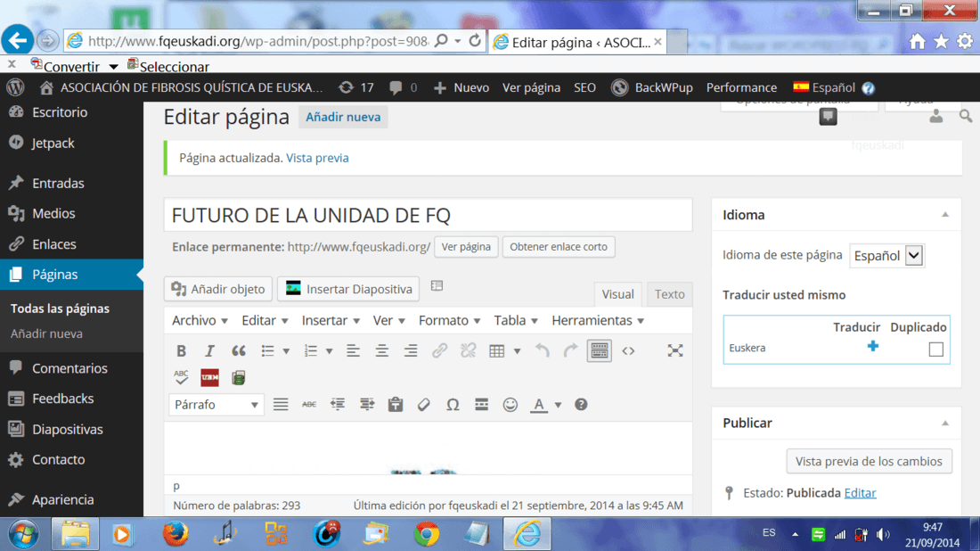Open the Idioma Español language dropdown
The width and height of the screenshot is (980, 551).
pos(886,256)
